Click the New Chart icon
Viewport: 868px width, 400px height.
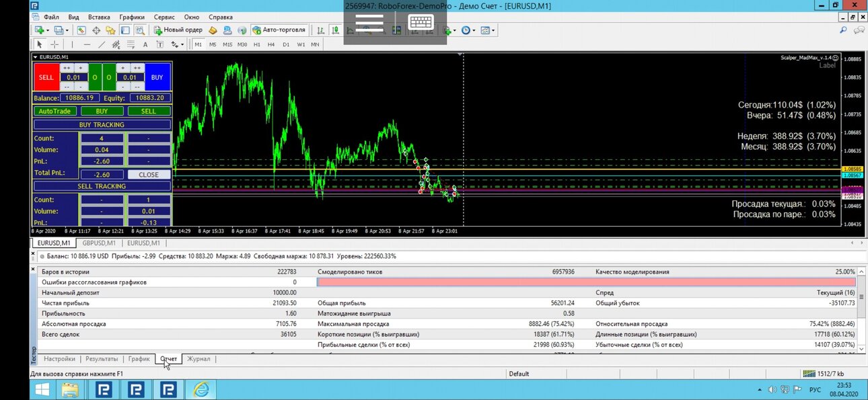[39, 30]
